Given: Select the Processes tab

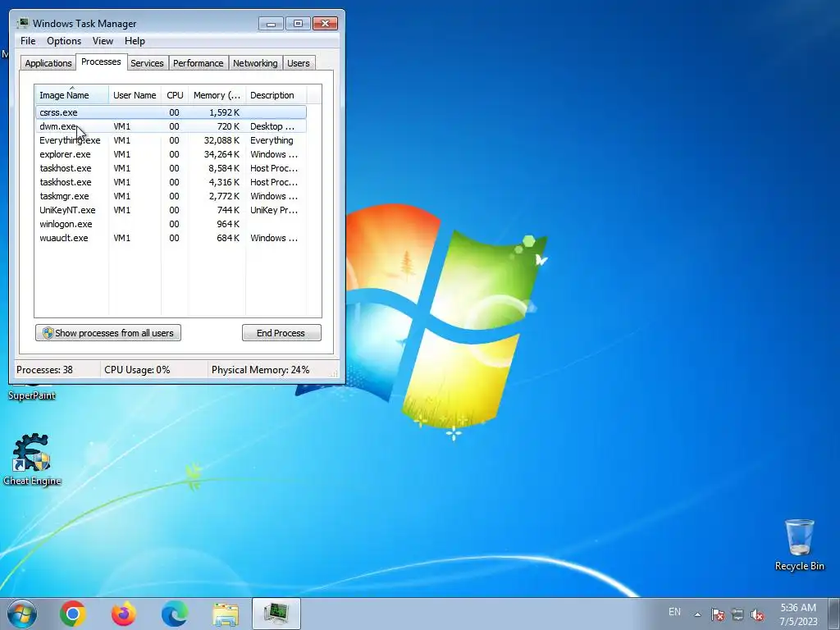Looking at the screenshot, I should (x=101, y=62).
